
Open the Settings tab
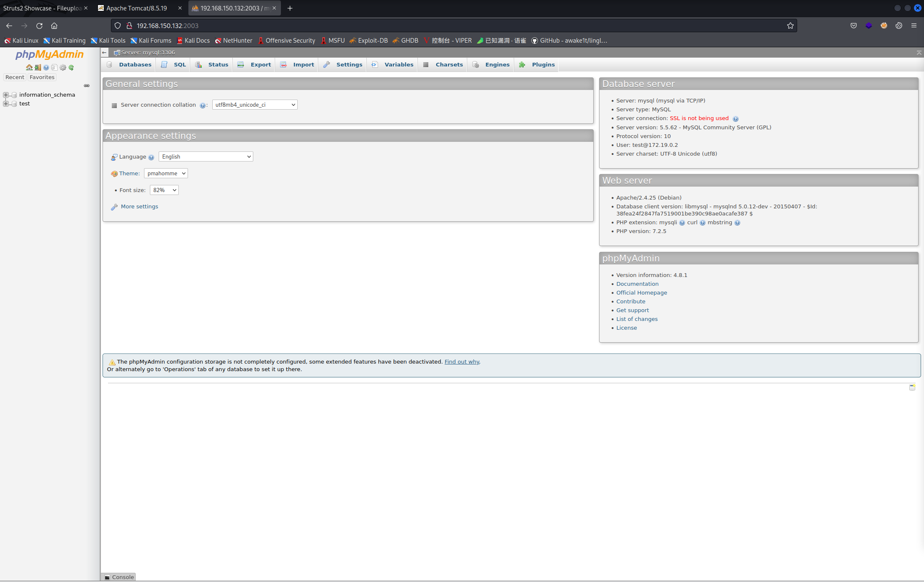[342, 65]
